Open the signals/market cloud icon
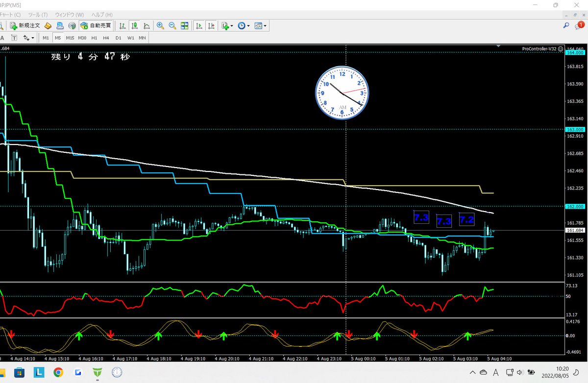The width and height of the screenshot is (588, 383). click(x=60, y=25)
